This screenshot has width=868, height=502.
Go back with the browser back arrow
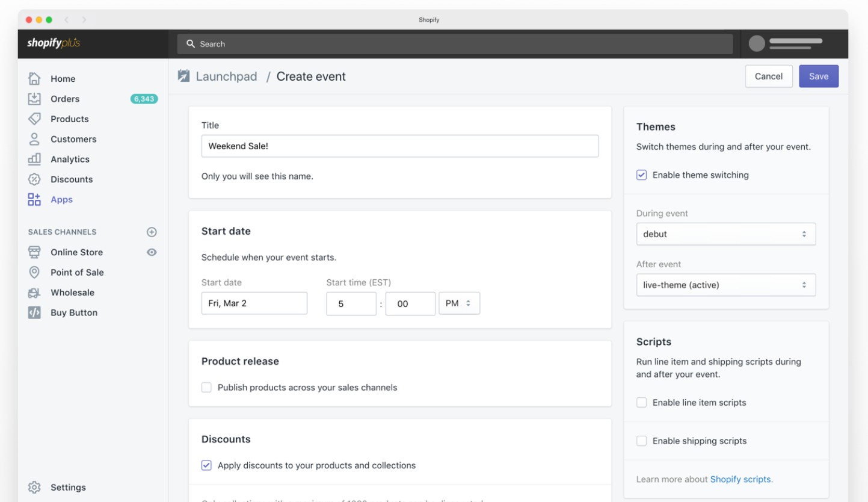(x=67, y=20)
